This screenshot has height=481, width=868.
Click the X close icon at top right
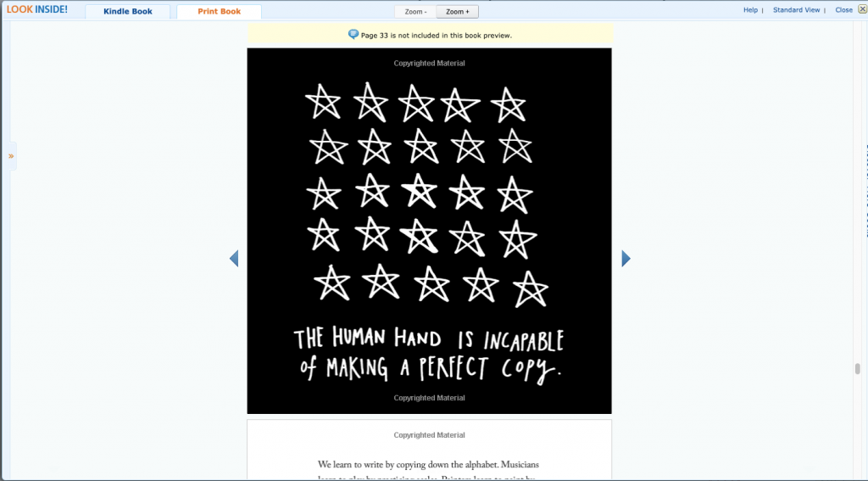click(862, 10)
